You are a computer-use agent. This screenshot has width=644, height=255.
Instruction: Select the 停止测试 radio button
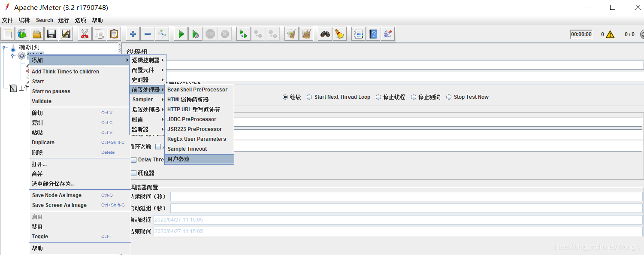tap(414, 97)
